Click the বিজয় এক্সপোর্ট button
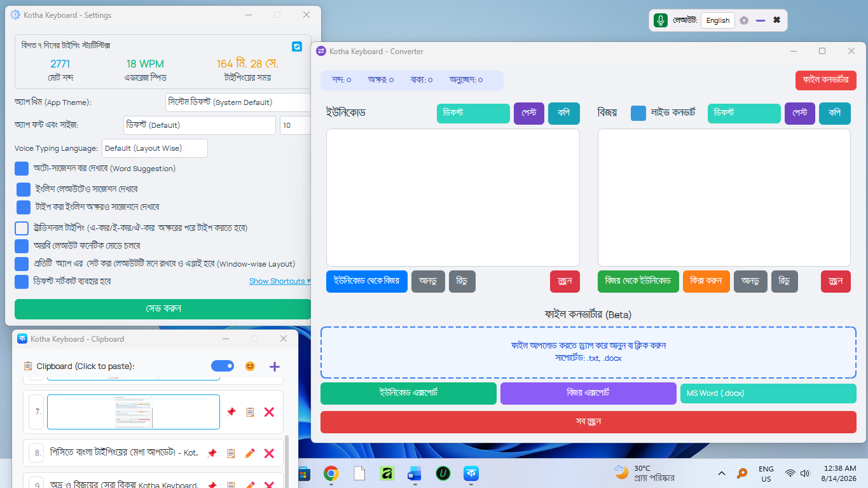Screen dimensions: 868x488 pos(588,394)
